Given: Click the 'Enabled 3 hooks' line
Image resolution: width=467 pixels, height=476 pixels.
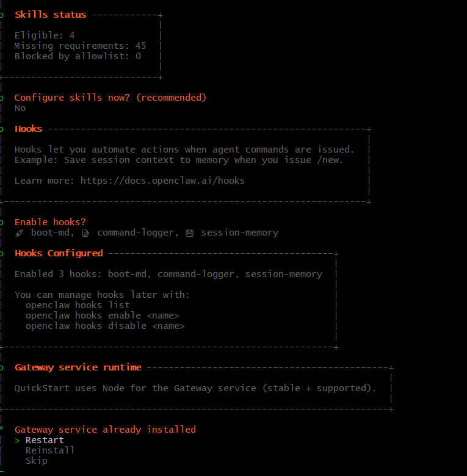Looking at the screenshot, I should [x=168, y=274].
